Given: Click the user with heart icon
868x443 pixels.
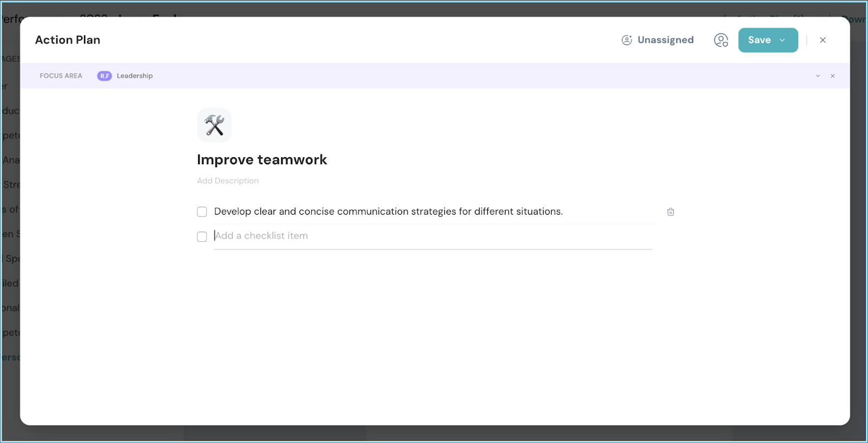Looking at the screenshot, I should [721, 40].
